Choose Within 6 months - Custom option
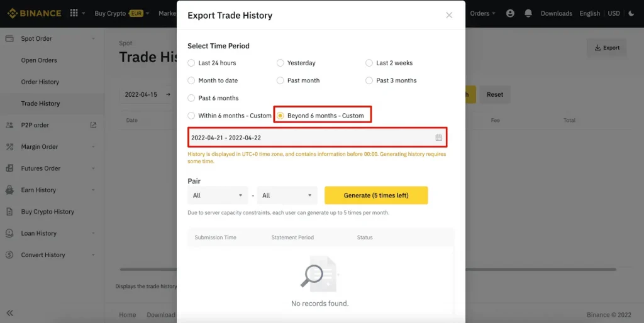 [192, 116]
